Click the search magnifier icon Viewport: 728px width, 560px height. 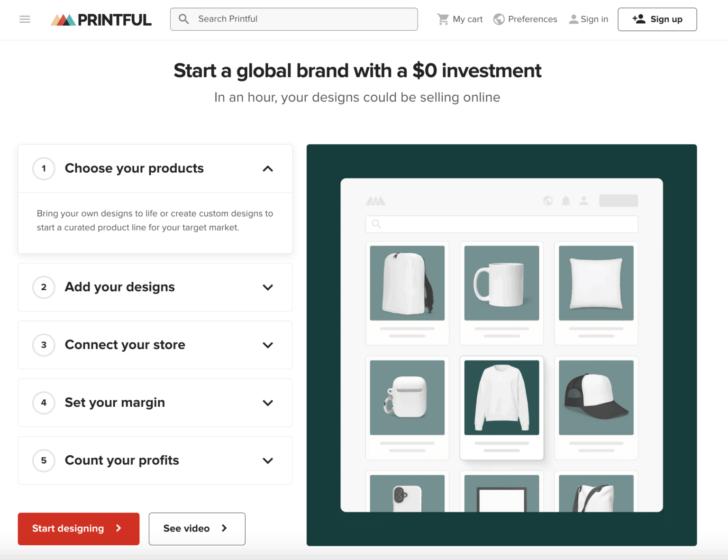point(184,19)
